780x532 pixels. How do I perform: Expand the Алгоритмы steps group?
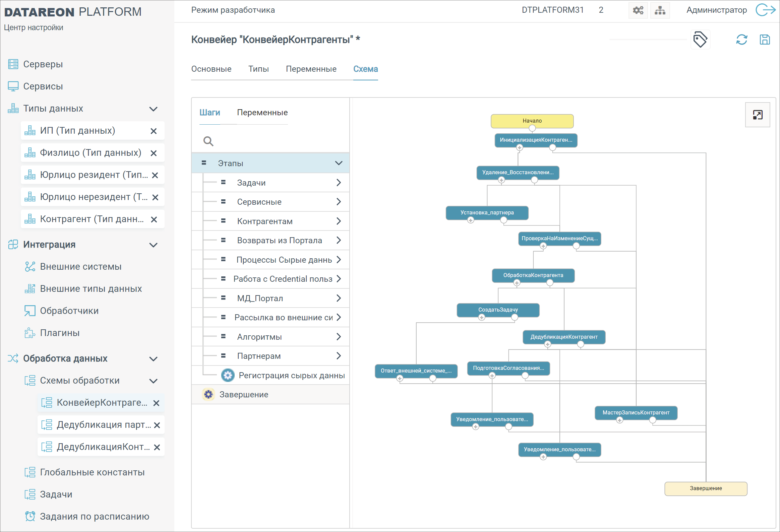coord(338,337)
